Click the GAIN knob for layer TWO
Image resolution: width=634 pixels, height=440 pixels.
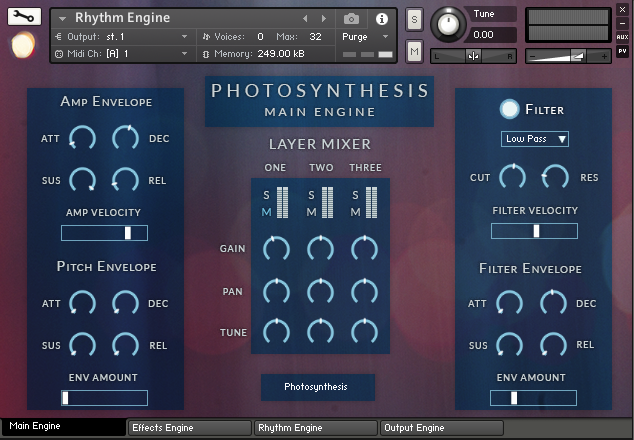(321, 249)
